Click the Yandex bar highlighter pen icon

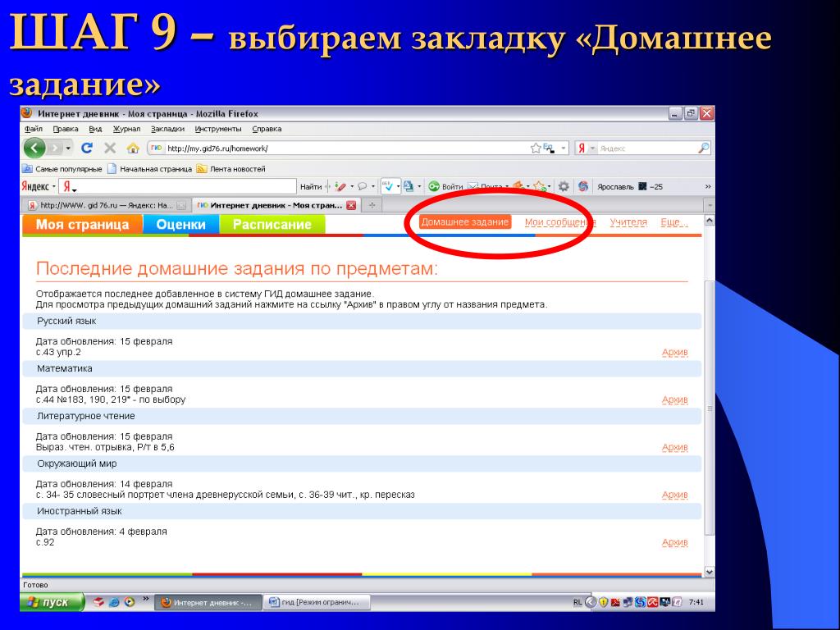[x=340, y=186]
